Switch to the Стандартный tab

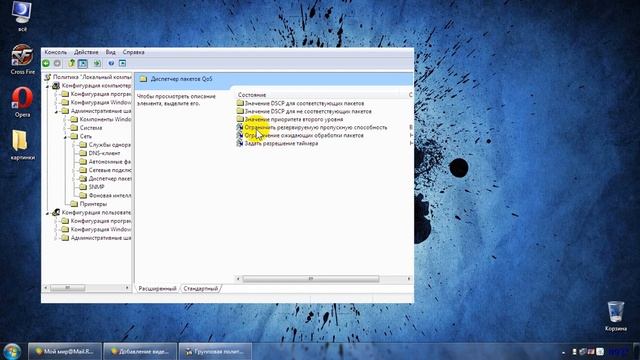(x=200, y=289)
